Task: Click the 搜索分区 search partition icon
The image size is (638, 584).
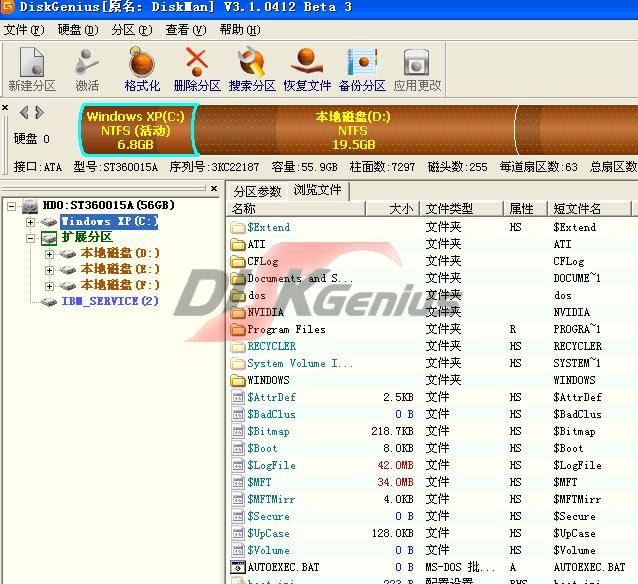Action: coord(252,62)
